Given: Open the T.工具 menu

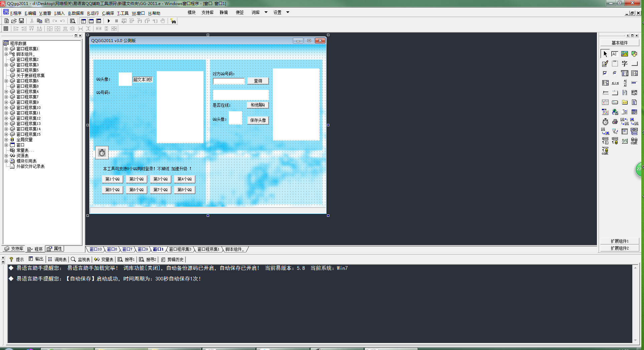Looking at the screenshot, I should tap(123, 13).
